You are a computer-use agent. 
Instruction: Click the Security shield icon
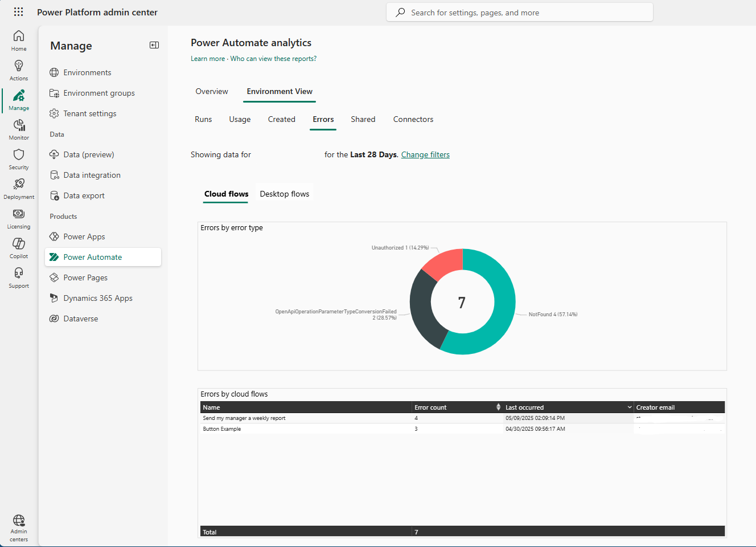[18, 158]
